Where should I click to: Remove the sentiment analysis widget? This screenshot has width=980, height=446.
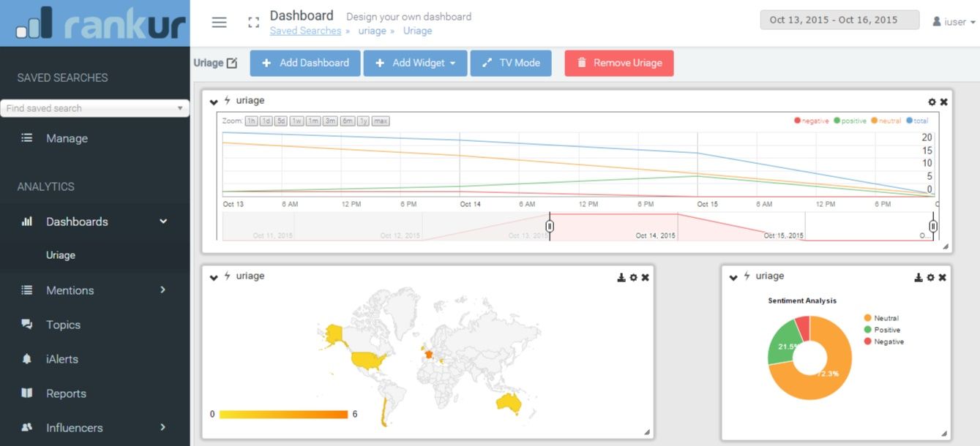click(943, 277)
